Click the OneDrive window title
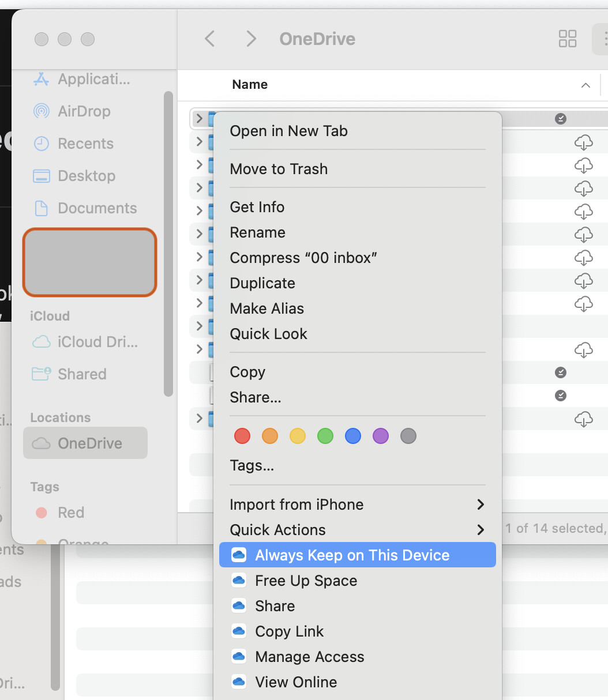608x700 pixels. coord(317,39)
